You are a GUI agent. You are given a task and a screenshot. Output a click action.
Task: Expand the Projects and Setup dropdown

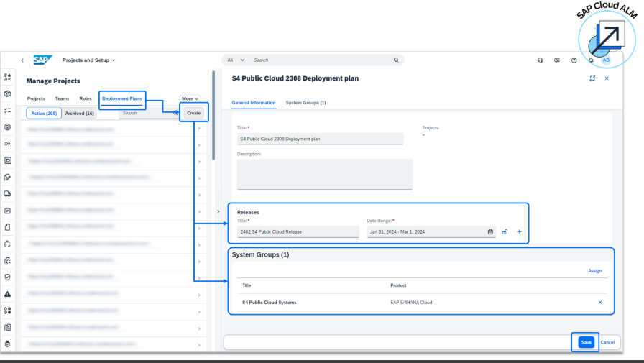tap(89, 60)
